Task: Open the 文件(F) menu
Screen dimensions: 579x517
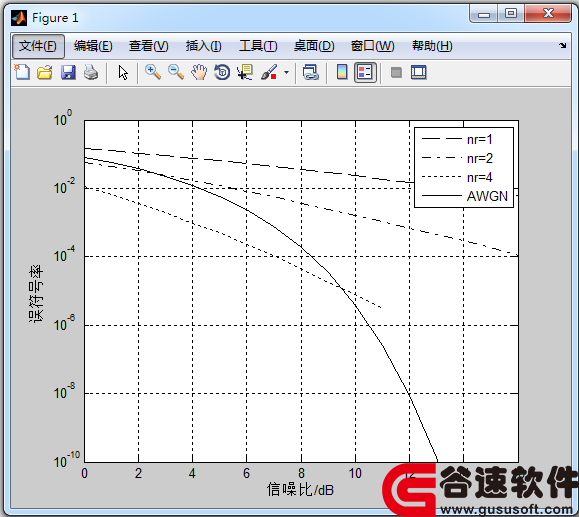Action: click(x=38, y=46)
